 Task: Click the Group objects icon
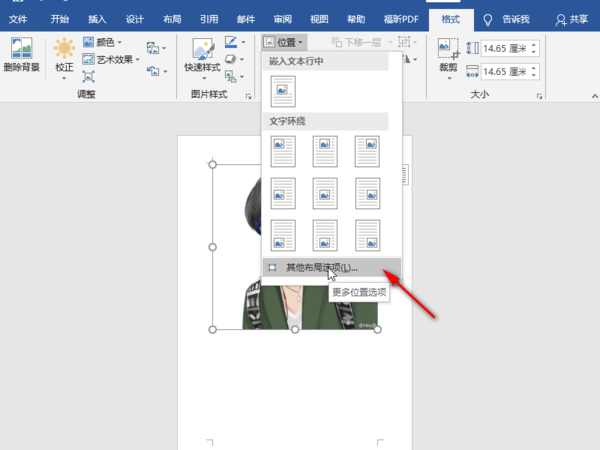click(x=404, y=42)
